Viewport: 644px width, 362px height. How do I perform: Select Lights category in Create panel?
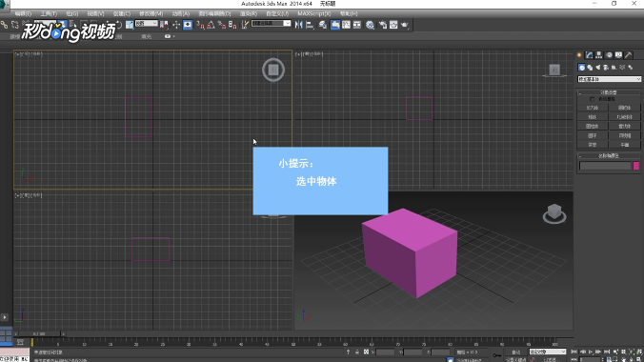point(598,68)
